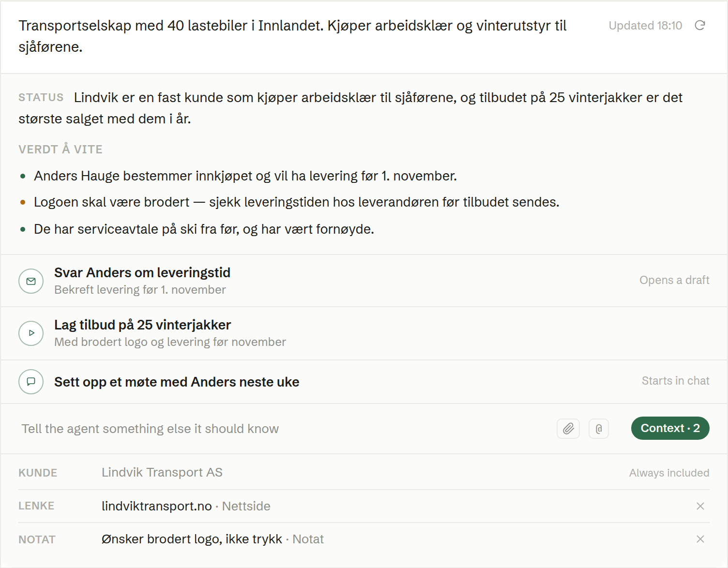Click the Starts in chat label
The width and height of the screenshot is (728, 568).
point(675,381)
